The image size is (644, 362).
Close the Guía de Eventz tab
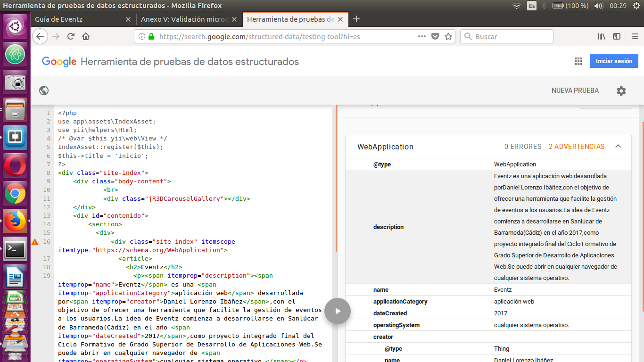[x=128, y=19]
